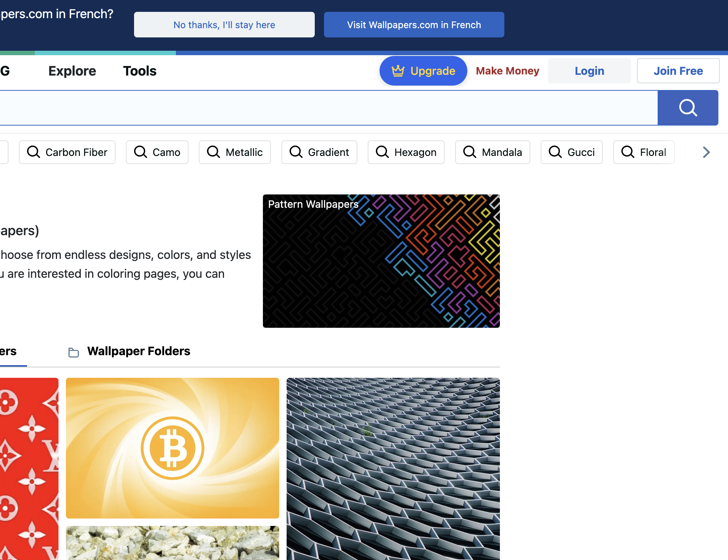Viewport: 728px width, 560px height.
Task: Click No thanks, I'll stay here
Action: click(224, 25)
